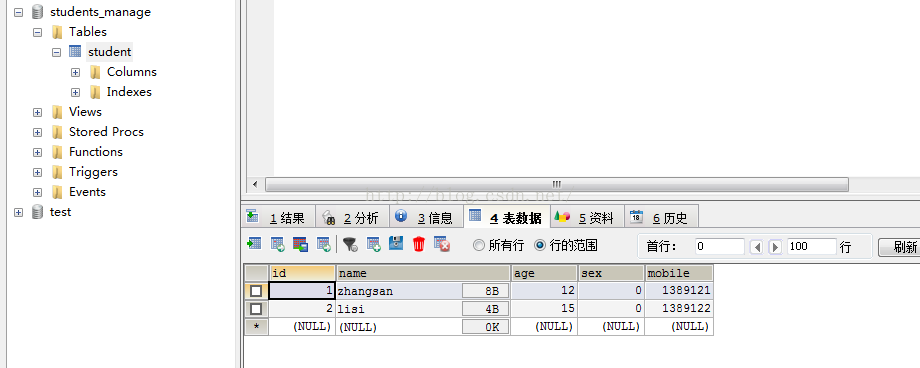
Task: Collapse the student table node
Action: [x=56, y=52]
